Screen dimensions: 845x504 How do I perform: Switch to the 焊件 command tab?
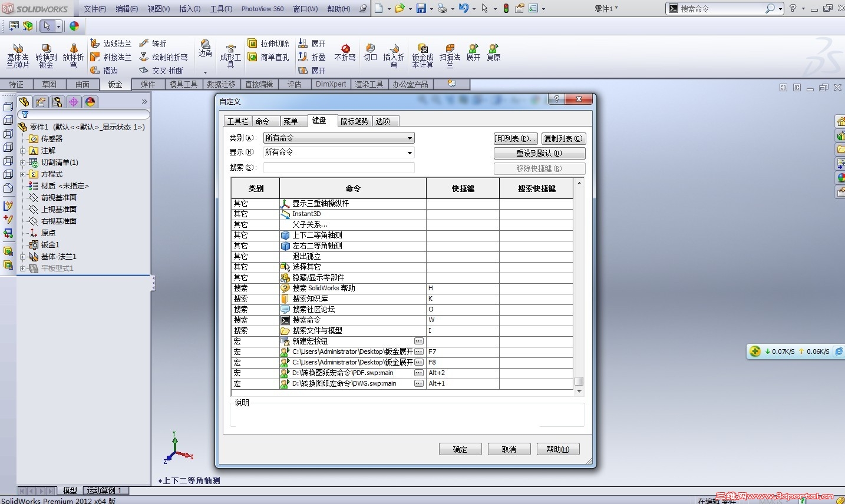pos(148,84)
